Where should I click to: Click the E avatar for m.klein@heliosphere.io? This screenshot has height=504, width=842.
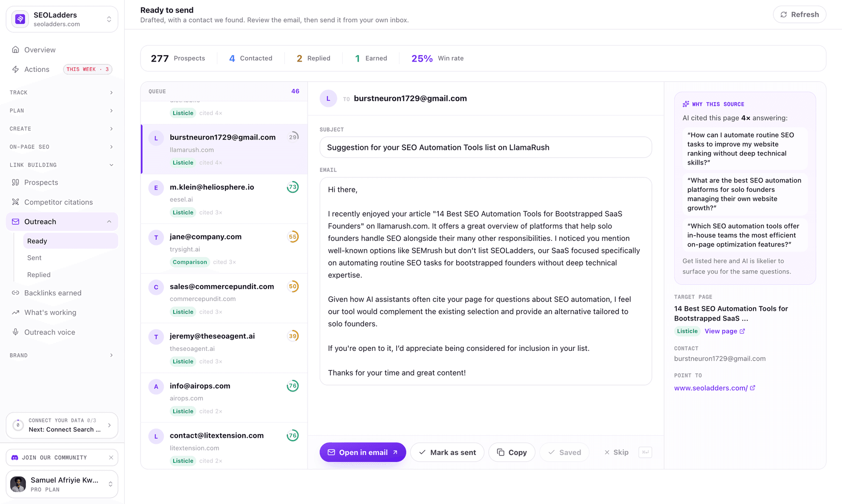(156, 188)
